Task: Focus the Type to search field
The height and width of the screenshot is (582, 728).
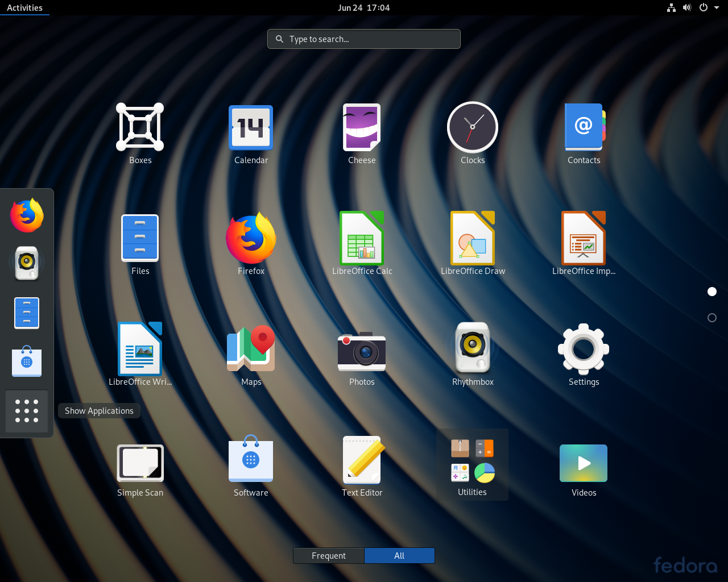Action: (364, 39)
